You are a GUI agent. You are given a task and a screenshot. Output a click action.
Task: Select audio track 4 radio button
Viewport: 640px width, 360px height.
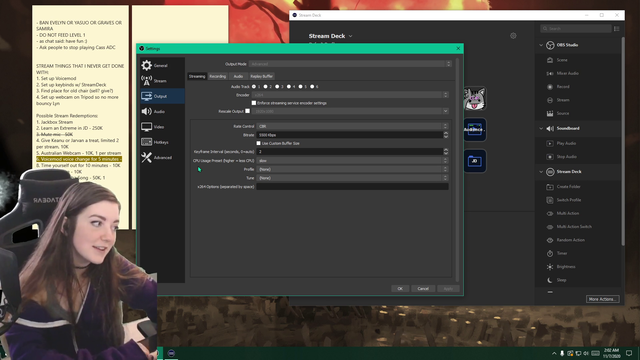click(289, 87)
